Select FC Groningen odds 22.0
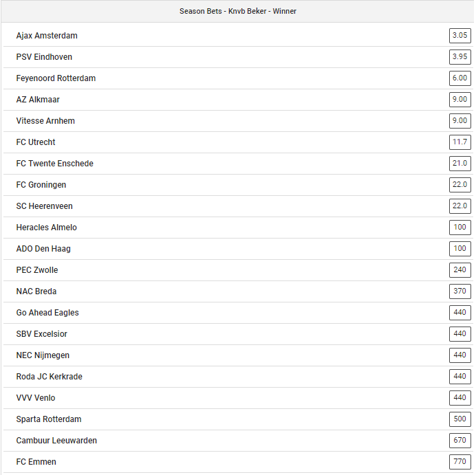The height and width of the screenshot is (475, 476). [459, 185]
